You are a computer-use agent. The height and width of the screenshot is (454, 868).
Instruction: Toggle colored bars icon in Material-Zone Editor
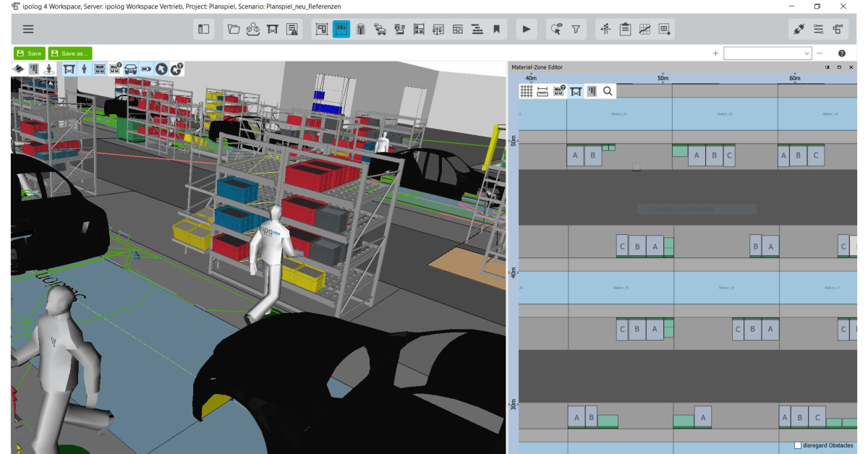pyautogui.click(x=592, y=91)
